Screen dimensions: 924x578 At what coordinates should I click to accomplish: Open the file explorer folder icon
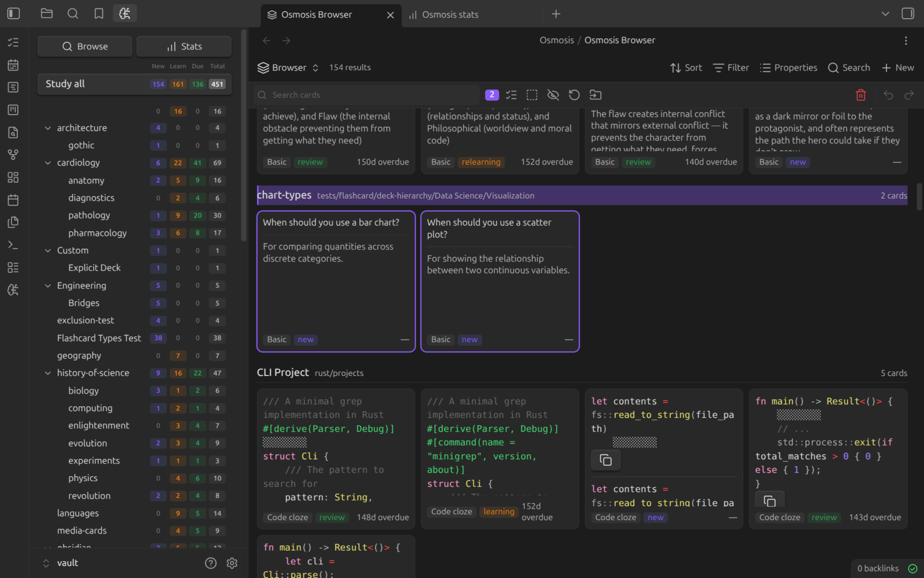click(x=47, y=14)
